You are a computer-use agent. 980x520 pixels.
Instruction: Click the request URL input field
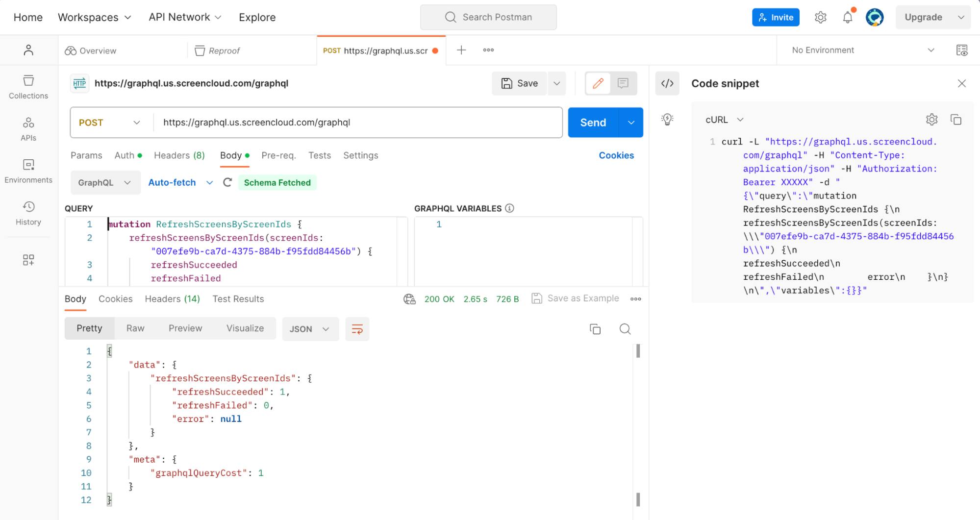pyautogui.click(x=358, y=123)
